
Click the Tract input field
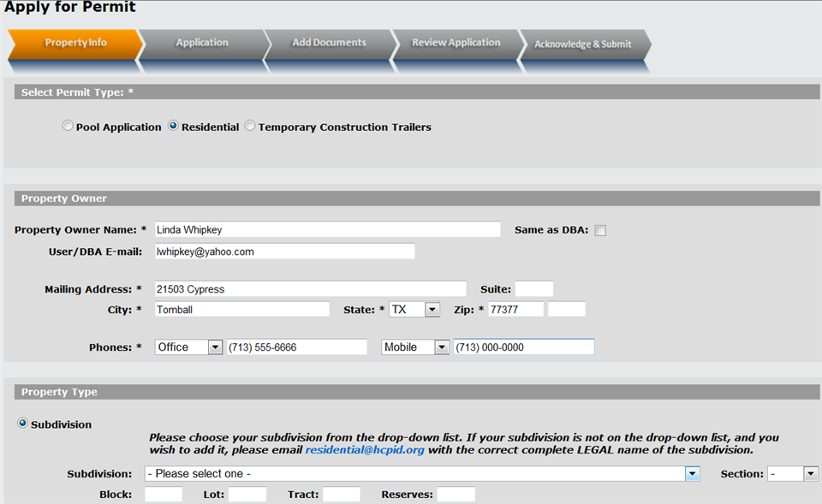click(x=342, y=494)
